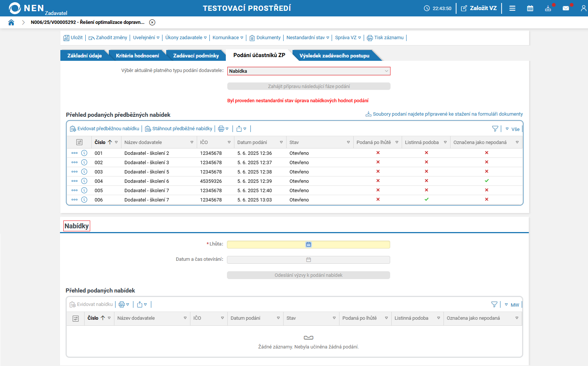
Task: Click Stáhnout předběžné nabídky
Action: point(178,129)
